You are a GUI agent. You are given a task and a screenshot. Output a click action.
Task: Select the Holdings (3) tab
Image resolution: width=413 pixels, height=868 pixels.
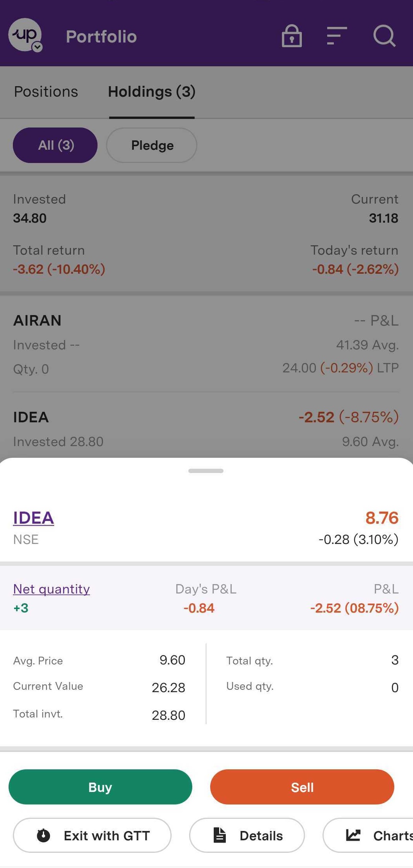pyautogui.click(x=151, y=92)
